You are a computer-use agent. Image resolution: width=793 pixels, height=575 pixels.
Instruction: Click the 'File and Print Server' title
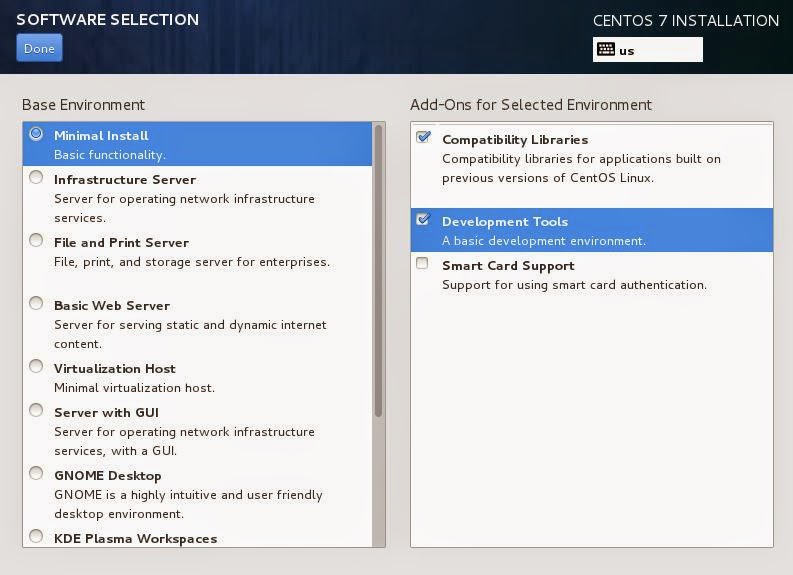pos(121,243)
